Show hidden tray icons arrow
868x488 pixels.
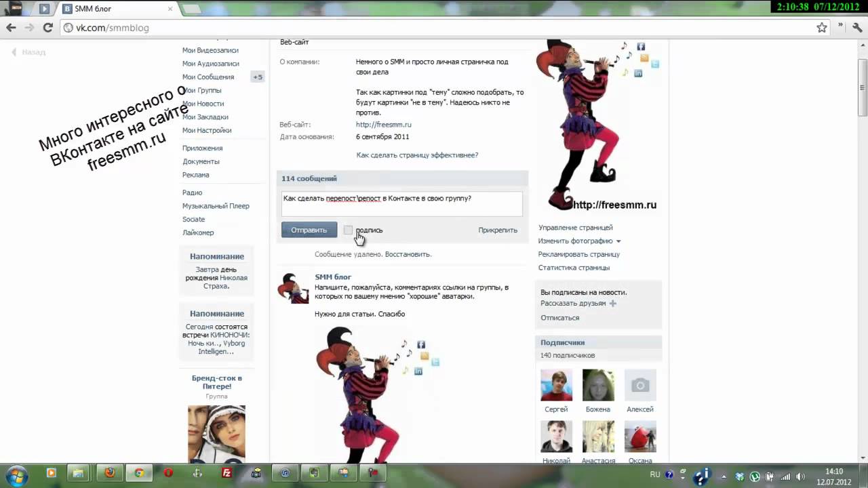(725, 476)
